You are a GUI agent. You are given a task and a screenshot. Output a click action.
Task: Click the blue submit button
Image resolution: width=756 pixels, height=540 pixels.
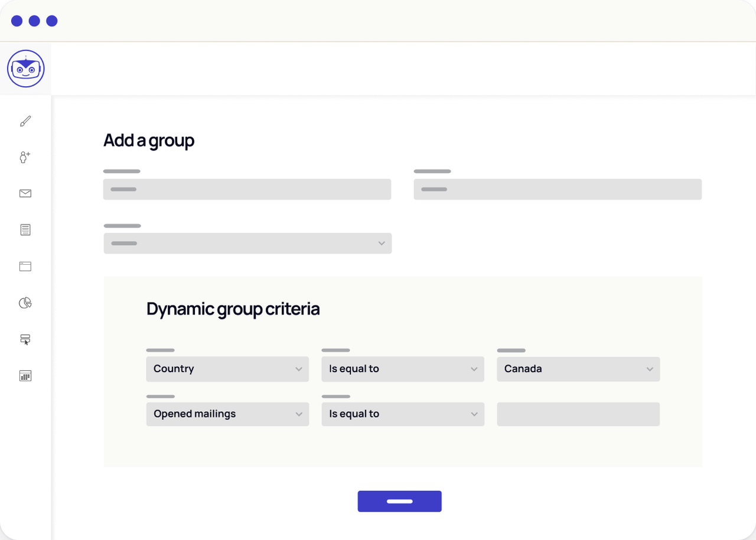(399, 501)
